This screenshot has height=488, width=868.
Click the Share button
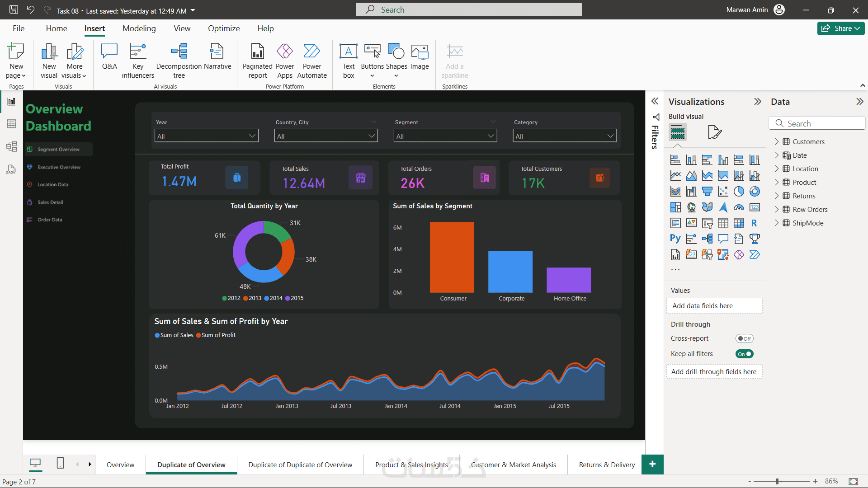840,28
